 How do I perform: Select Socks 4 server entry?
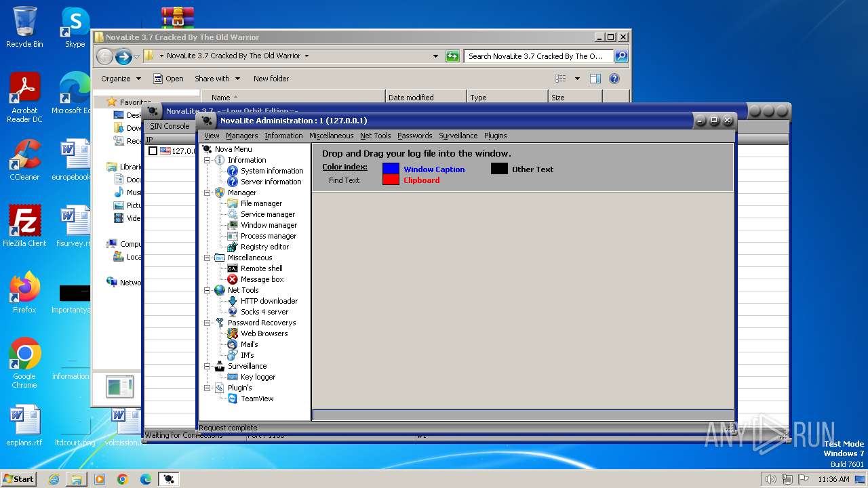tap(264, 312)
